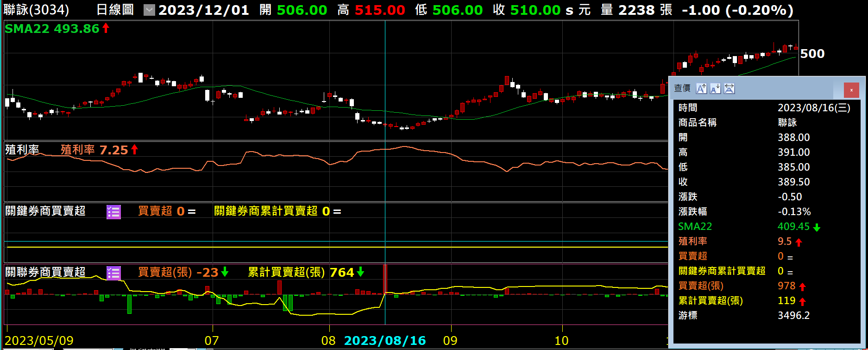
Task: Open the date dropdown beside 日線圖
Action: coord(149,10)
